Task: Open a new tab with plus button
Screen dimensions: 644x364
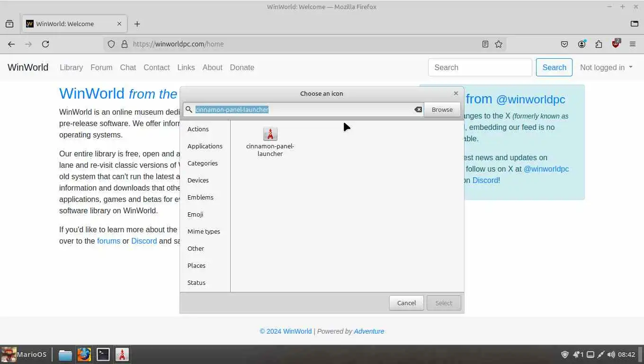Action: click(137, 24)
